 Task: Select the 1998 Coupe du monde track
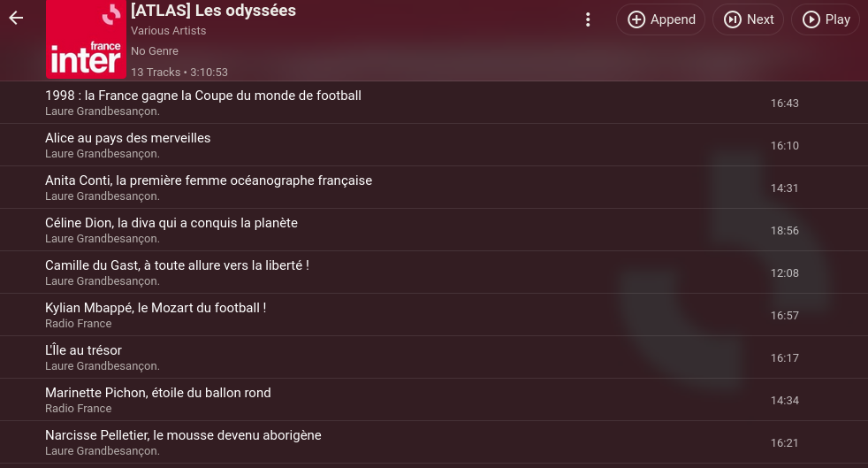[x=434, y=103]
